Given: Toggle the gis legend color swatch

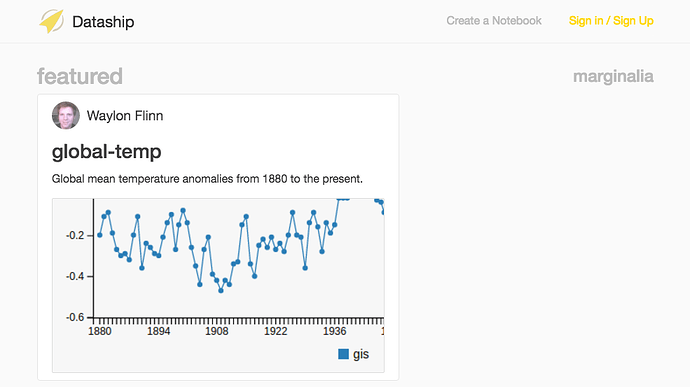Looking at the screenshot, I should coord(343,354).
